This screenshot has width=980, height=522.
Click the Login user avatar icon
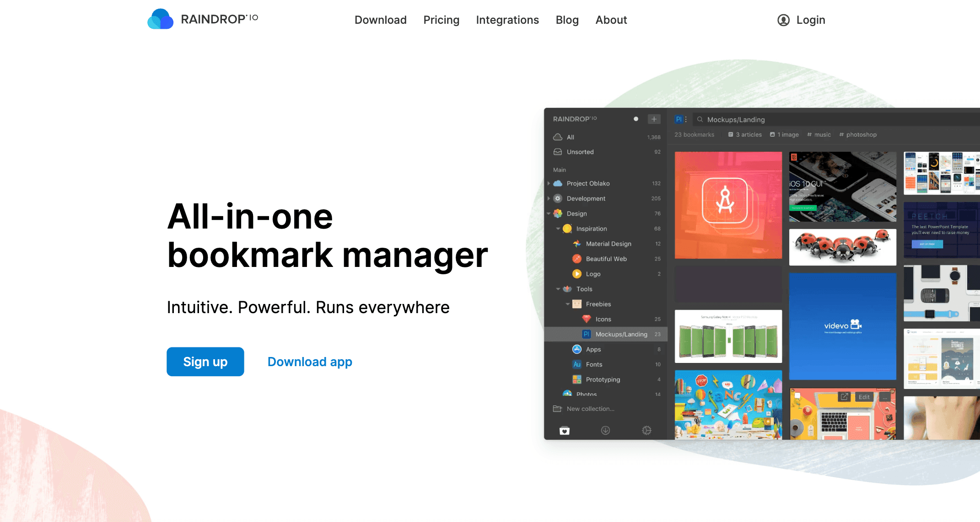(x=783, y=20)
